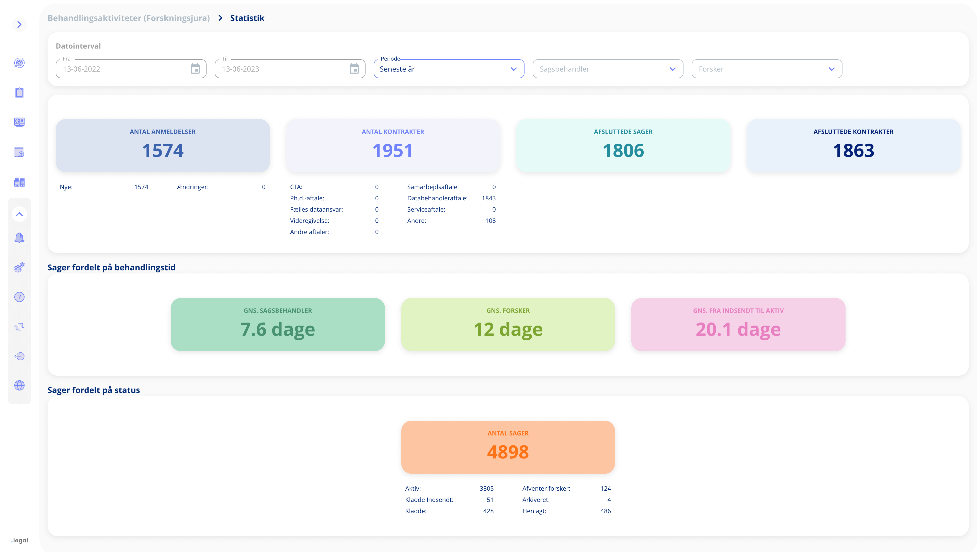Click the Kladde Indsendt label
This screenshot has width=980, height=552.
coord(429,500)
